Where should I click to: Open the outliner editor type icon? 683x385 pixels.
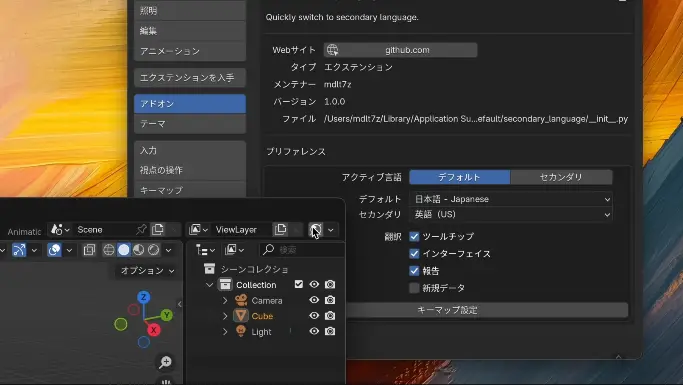(205, 250)
